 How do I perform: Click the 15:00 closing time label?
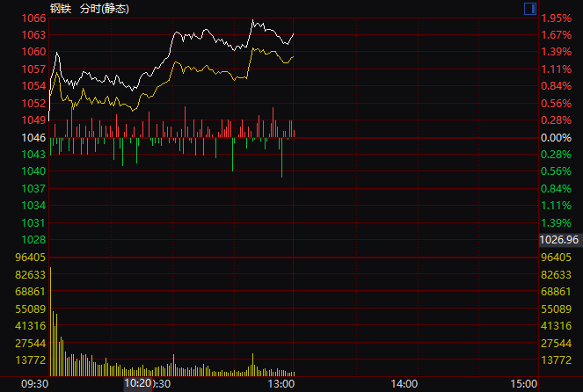(523, 384)
